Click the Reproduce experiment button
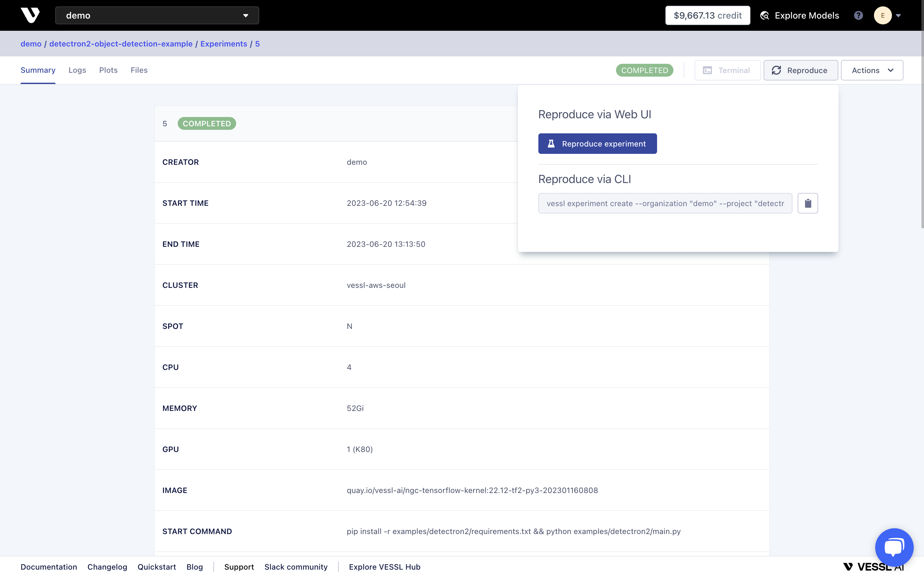This screenshot has width=924, height=577. [597, 144]
